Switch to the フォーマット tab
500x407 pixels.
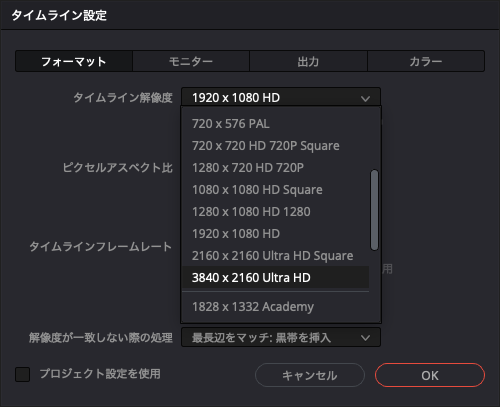click(74, 61)
